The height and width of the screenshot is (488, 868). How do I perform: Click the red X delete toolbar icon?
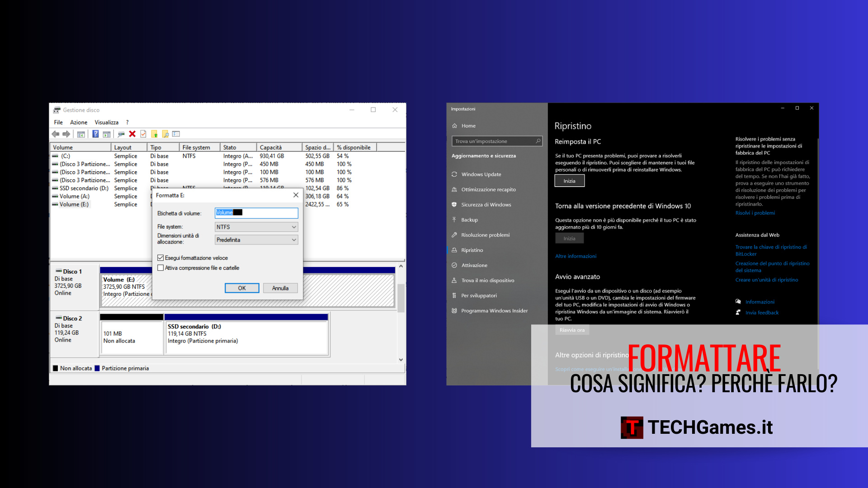coord(132,134)
